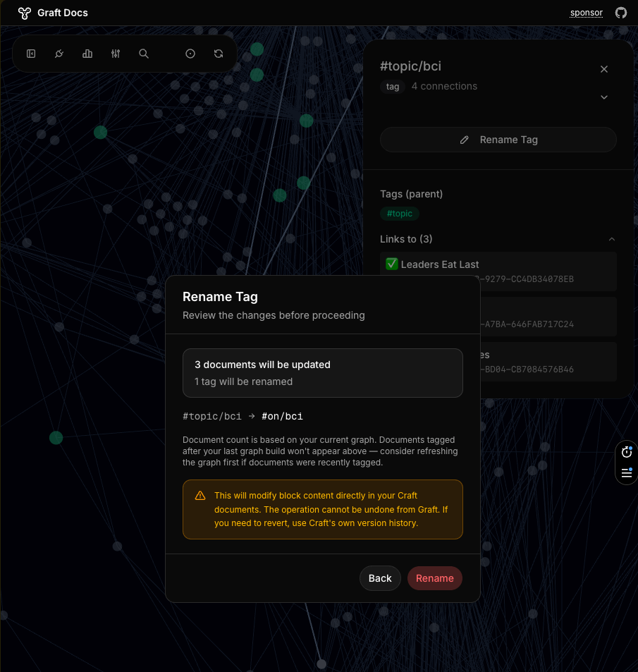Screen dimensions: 638x672
Task: Open the list icon with blue dot
Action: click(x=626, y=474)
